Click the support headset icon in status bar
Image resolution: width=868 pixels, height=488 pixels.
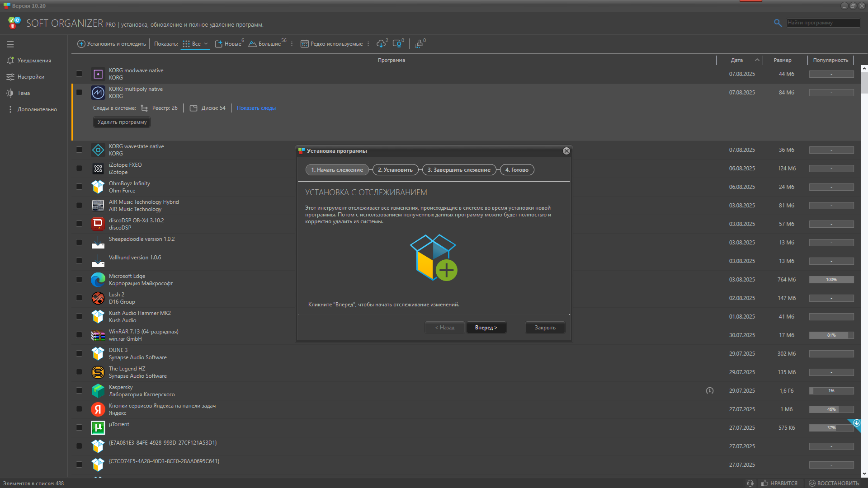coord(750,483)
